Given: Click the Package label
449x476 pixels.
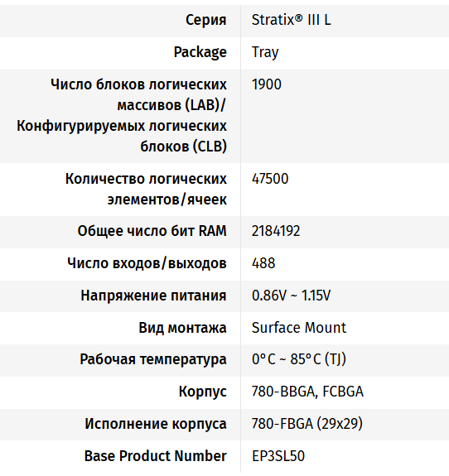Looking at the screenshot, I should coord(200,52).
